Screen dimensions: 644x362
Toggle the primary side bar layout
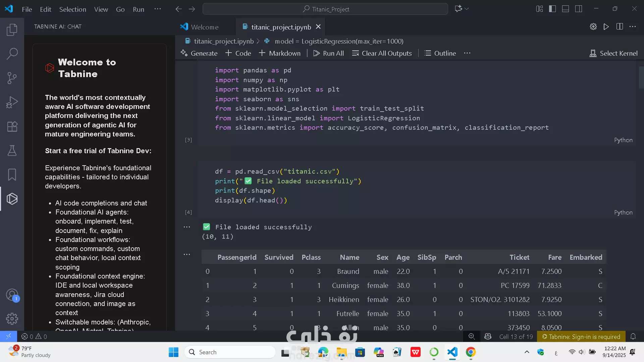point(552,9)
